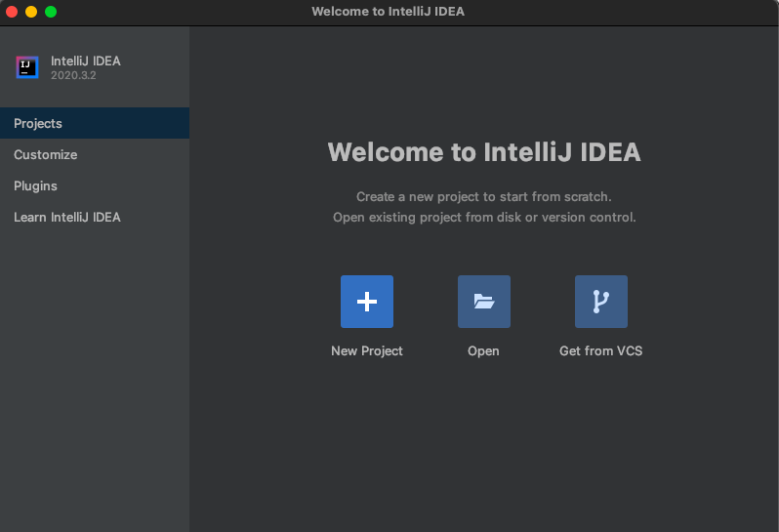Click the "Open" text label

point(483,351)
